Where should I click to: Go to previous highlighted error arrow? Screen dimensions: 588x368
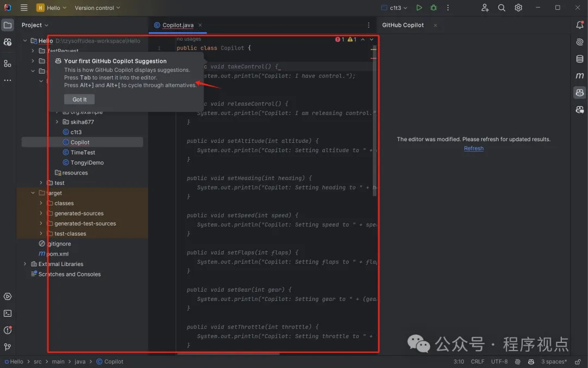pyautogui.click(x=363, y=39)
